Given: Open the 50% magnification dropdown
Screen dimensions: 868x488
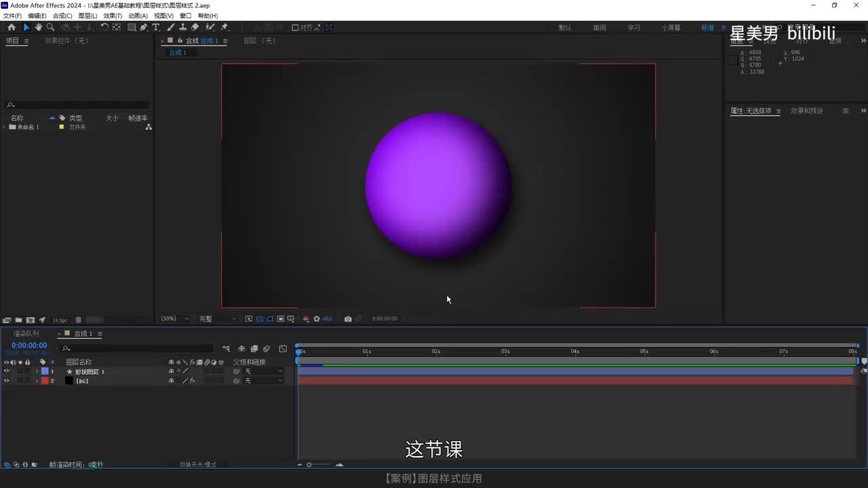Looking at the screenshot, I should 175,319.
